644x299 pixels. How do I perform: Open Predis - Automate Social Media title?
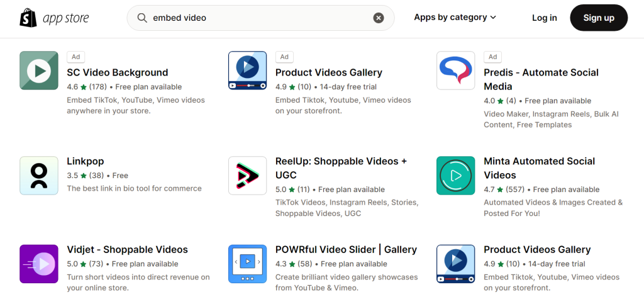tap(541, 79)
